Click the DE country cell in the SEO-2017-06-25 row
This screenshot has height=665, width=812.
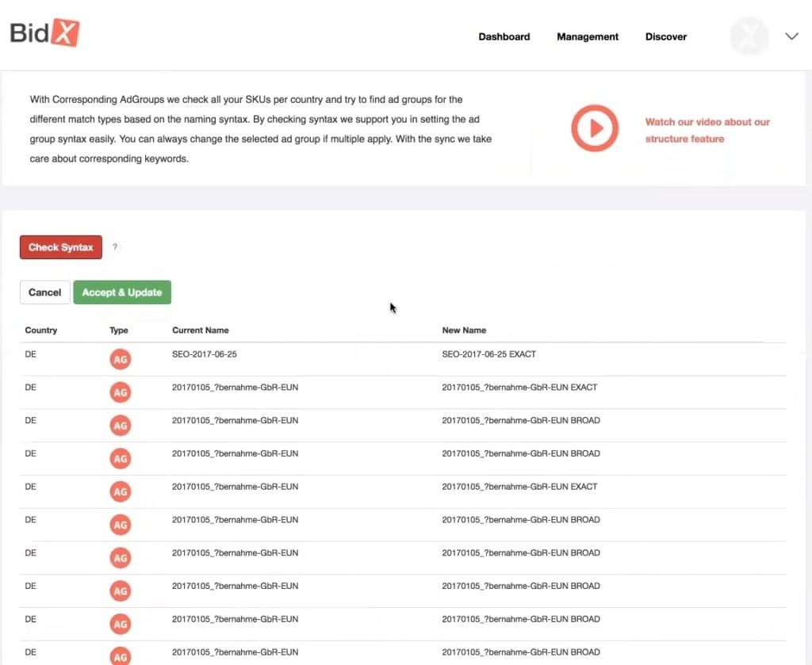tap(31, 354)
